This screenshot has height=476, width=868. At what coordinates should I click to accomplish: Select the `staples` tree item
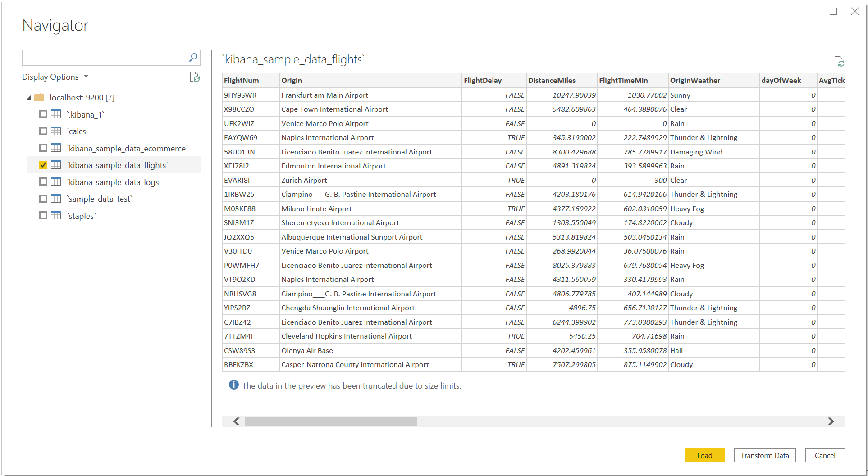point(81,216)
